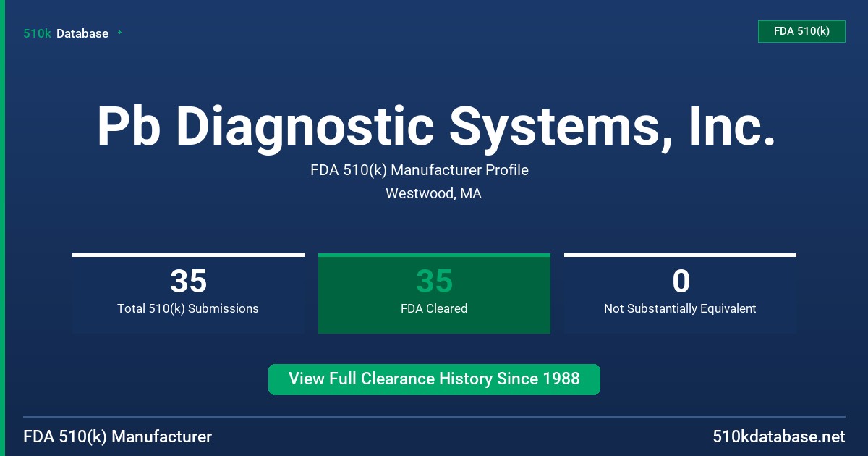Click the FDA 510(k) badge
This screenshot has height=456, width=868.
pyautogui.click(x=801, y=31)
